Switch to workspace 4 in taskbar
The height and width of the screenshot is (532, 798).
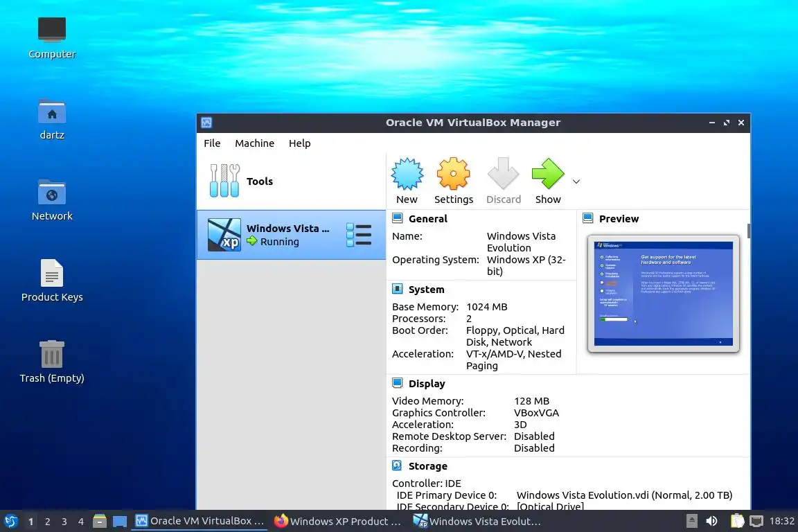click(80, 522)
